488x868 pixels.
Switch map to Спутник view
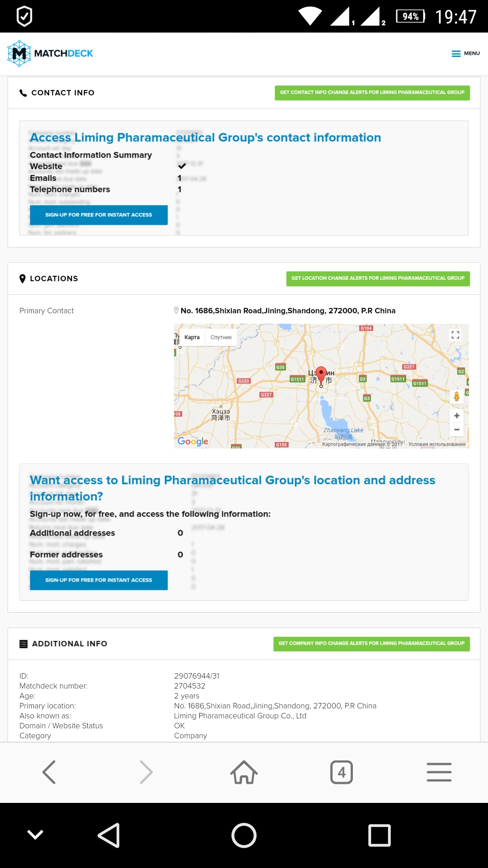221,337
